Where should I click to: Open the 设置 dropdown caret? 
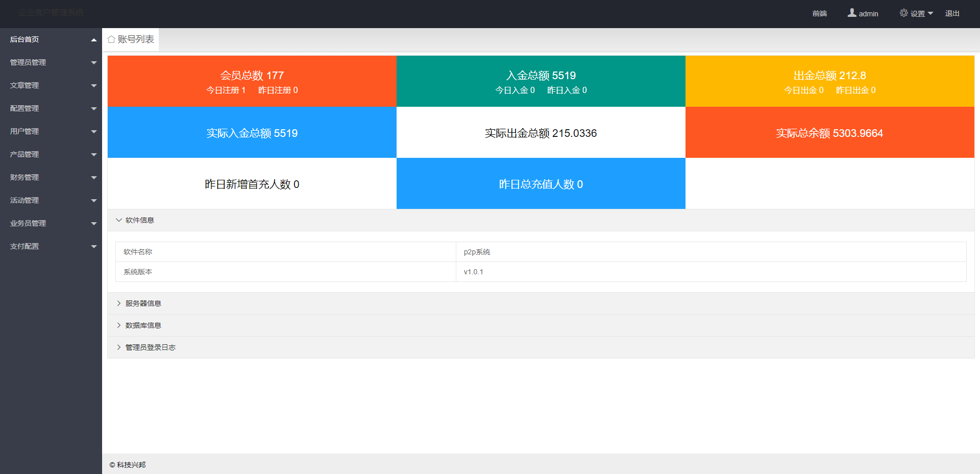(930, 13)
